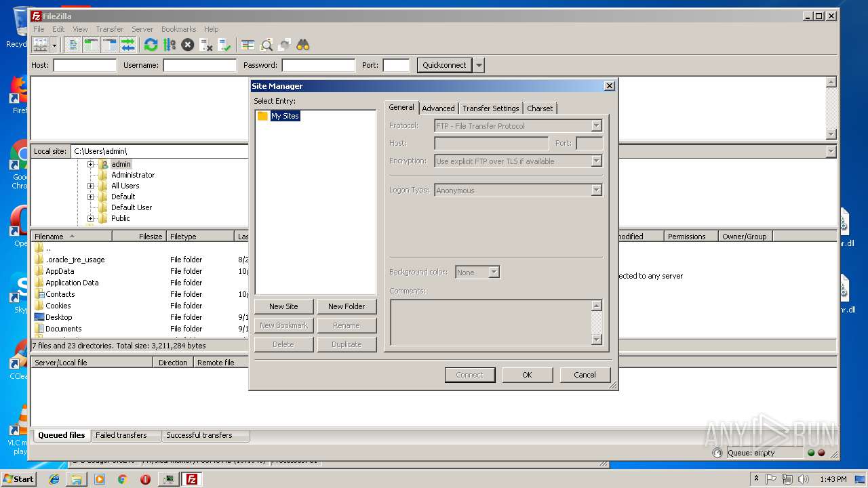
Task: Open the Edit menu
Action: pyautogui.click(x=58, y=29)
